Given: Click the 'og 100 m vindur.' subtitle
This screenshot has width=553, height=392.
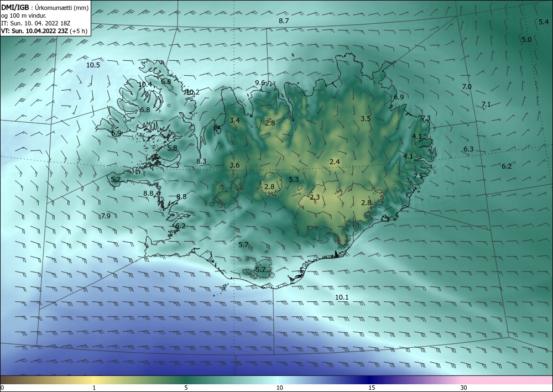Looking at the screenshot, I should point(24,15).
